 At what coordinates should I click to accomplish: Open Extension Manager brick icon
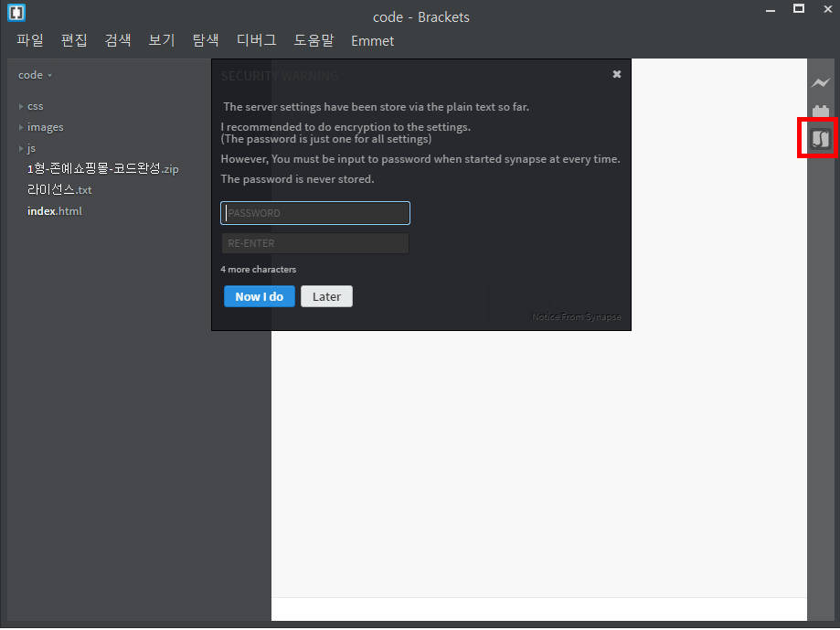click(x=820, y=111)
